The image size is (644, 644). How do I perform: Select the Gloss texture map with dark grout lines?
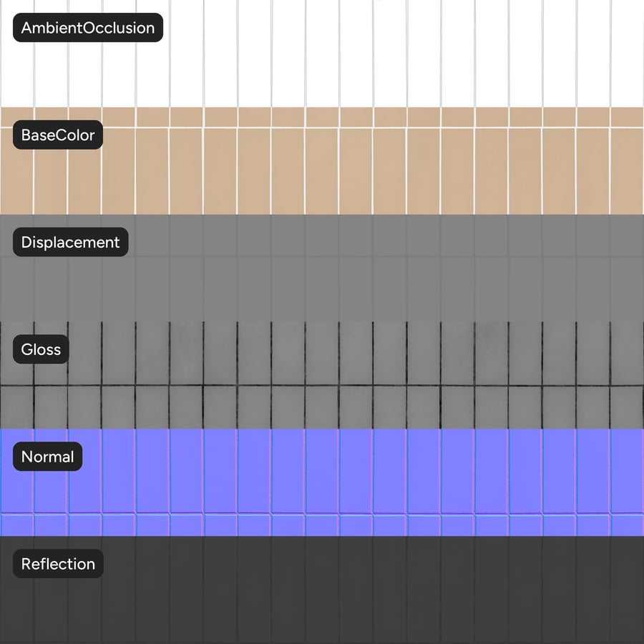pos(322,375)
